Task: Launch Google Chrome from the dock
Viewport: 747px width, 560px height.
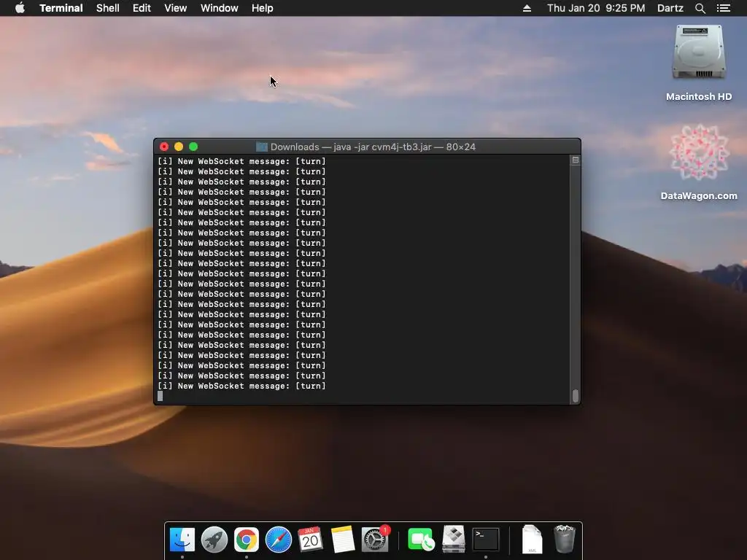Action: [247, 540]
